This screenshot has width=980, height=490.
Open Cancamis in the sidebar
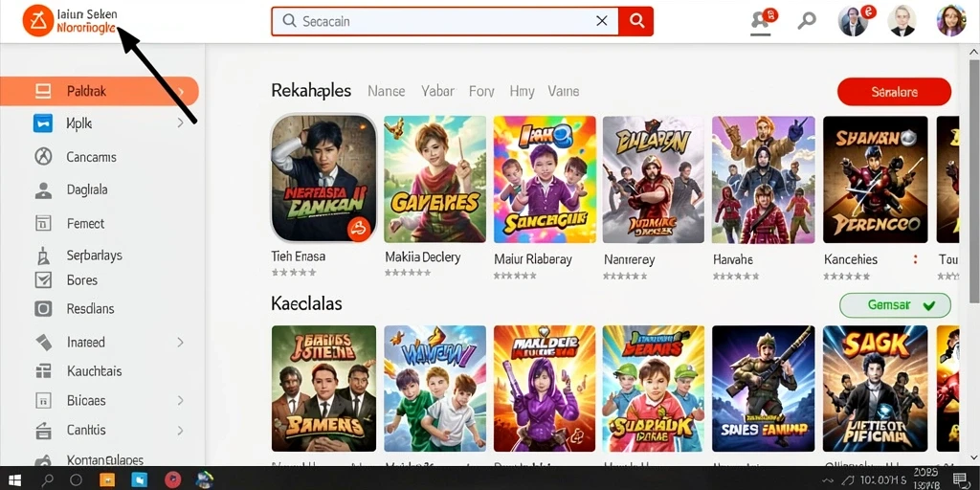(x=91, y=157)
